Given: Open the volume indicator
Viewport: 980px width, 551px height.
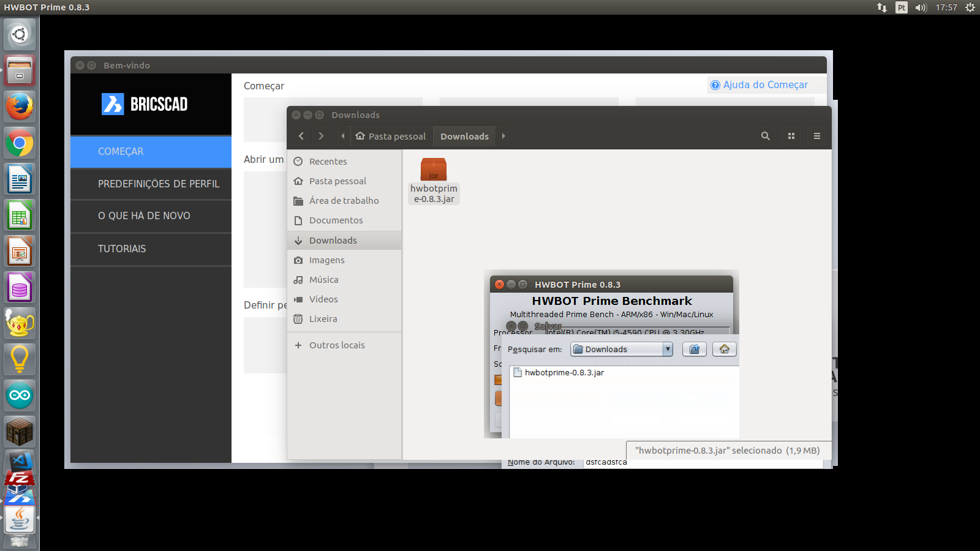Looking at the screenshot, I should point(921,7).
